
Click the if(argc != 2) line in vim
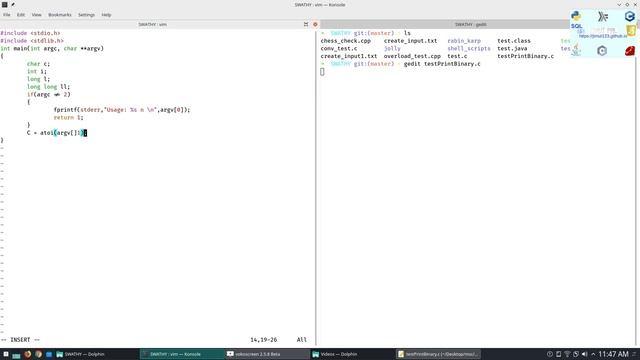[49, 95]
